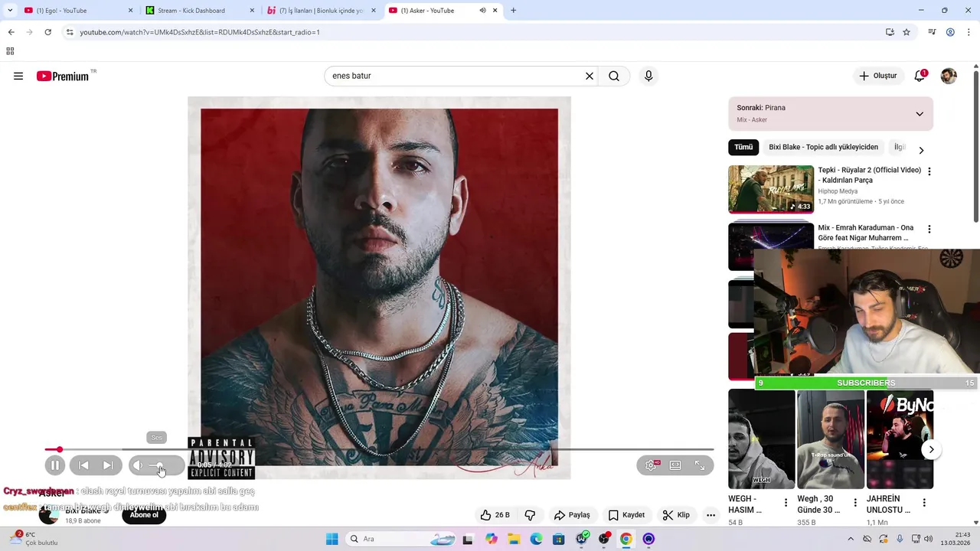Open YouTube notifications bell

coord(920,76)
